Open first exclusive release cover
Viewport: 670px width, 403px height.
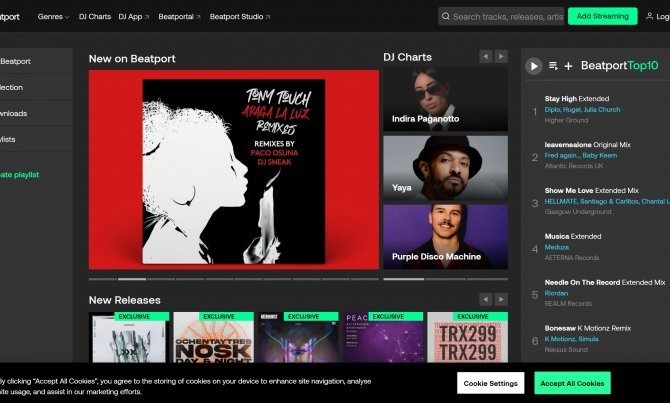coord(129,338)
